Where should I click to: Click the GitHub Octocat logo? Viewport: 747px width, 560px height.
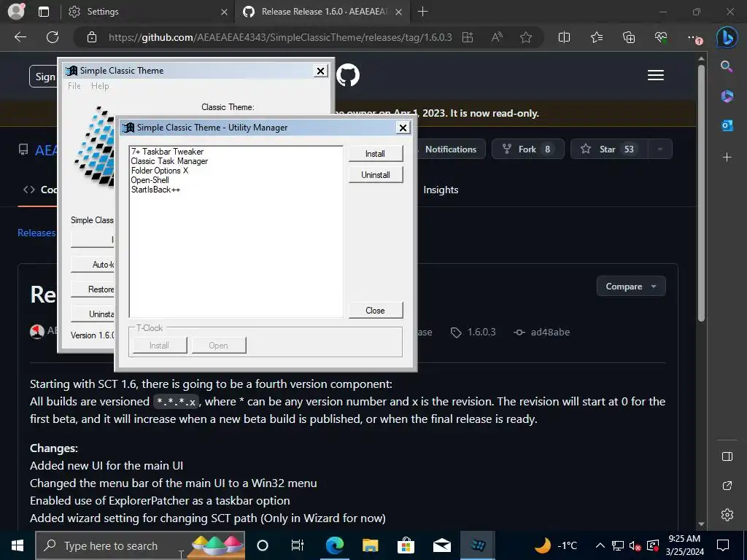[x=348, y=75]
